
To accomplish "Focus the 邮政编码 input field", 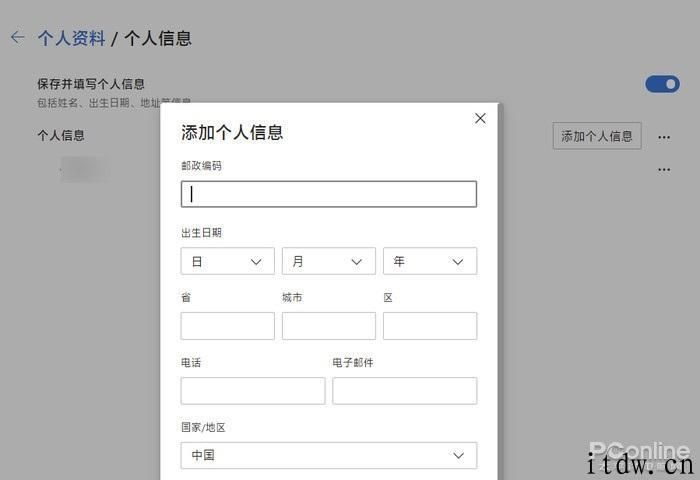I will click(329, 194).
